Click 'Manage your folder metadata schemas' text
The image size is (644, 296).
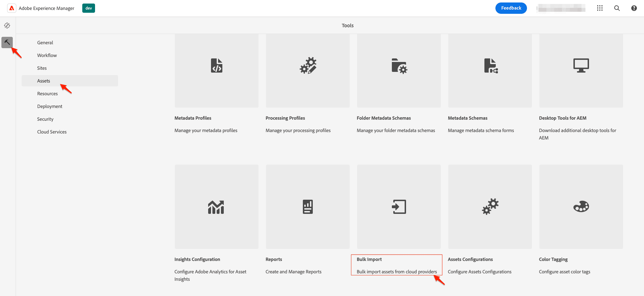(396, 130)
